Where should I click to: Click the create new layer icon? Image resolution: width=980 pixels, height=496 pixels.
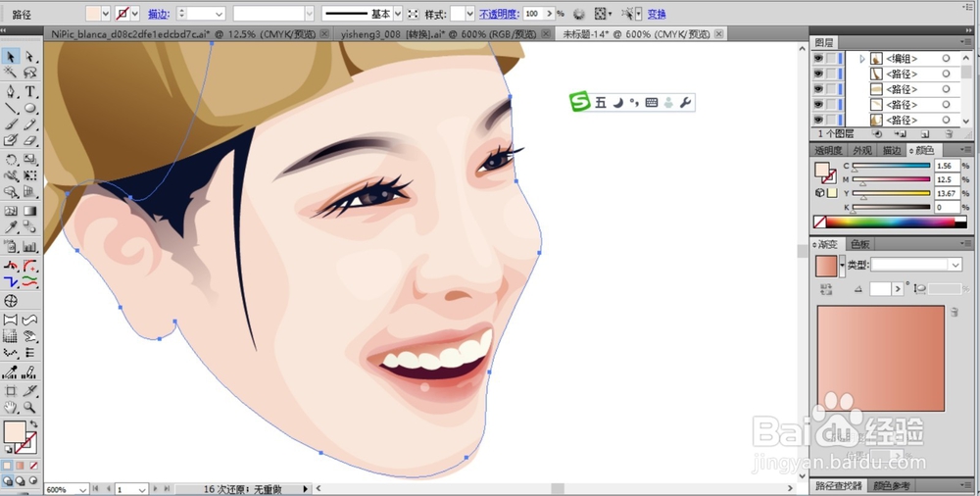coord(925,134)
